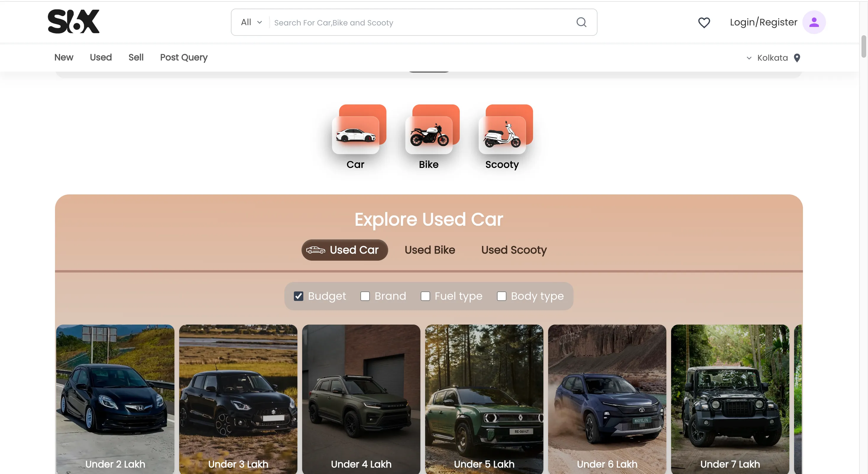Select the Bike category icon

pos(429,135)
